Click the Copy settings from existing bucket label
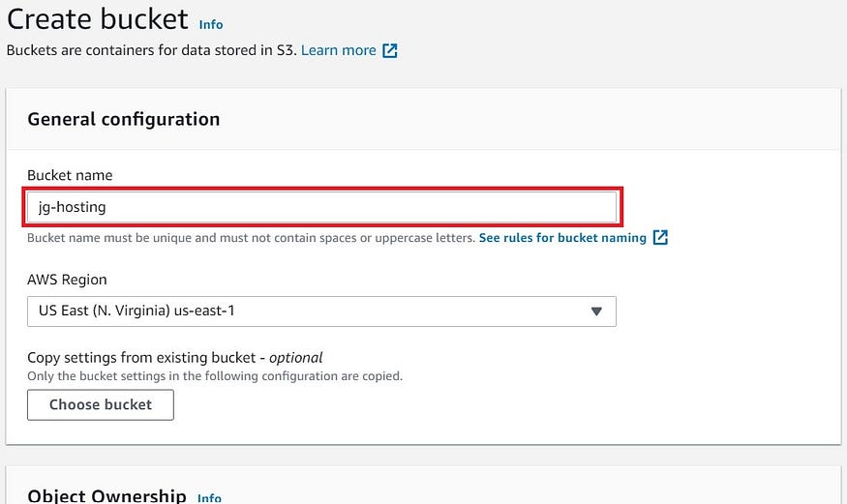This screenshot has height=504, width=847. click(174, 358)
